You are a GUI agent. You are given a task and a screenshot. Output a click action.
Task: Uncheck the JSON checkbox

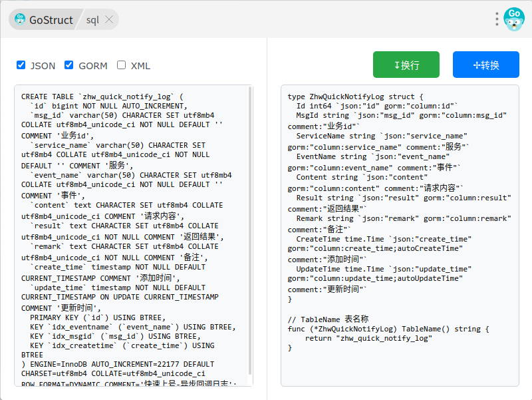click(21, 65)
